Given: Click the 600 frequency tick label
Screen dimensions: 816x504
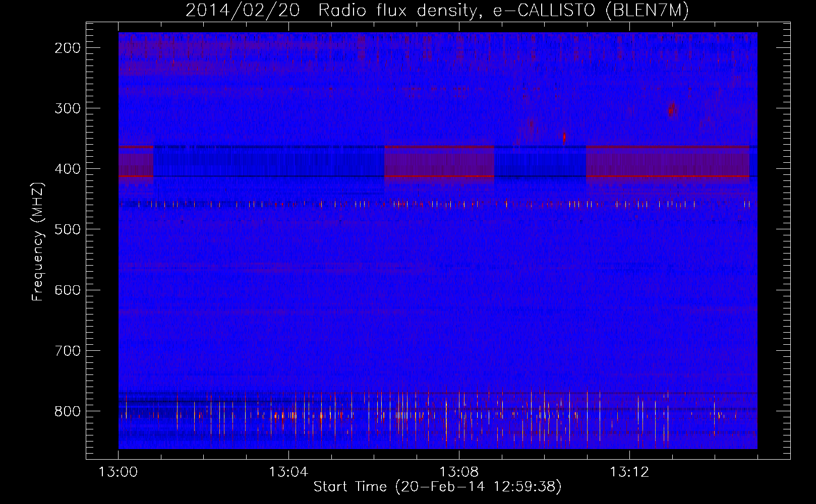Looking at the screenshot, I should pyautogui.click(x=67, y=290).
